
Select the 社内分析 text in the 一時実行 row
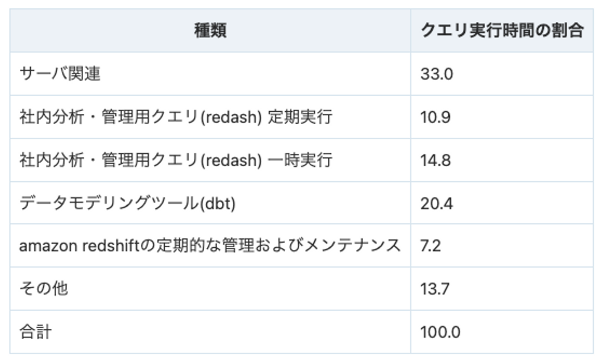[52, 160]
